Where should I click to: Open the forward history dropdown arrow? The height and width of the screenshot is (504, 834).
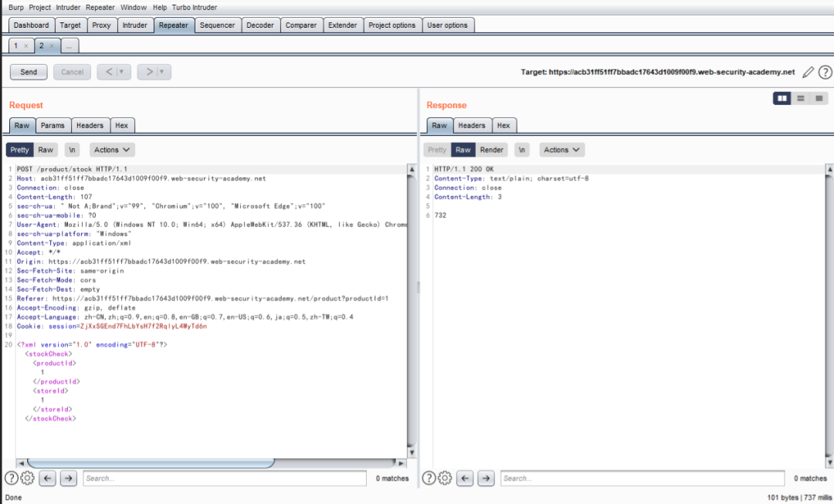[163, 72]
